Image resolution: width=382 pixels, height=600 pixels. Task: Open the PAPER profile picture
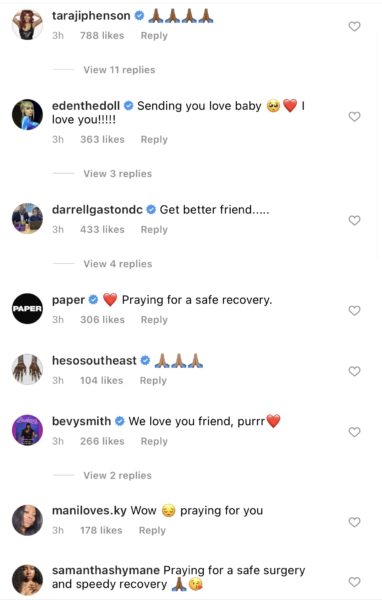[27, 308]
